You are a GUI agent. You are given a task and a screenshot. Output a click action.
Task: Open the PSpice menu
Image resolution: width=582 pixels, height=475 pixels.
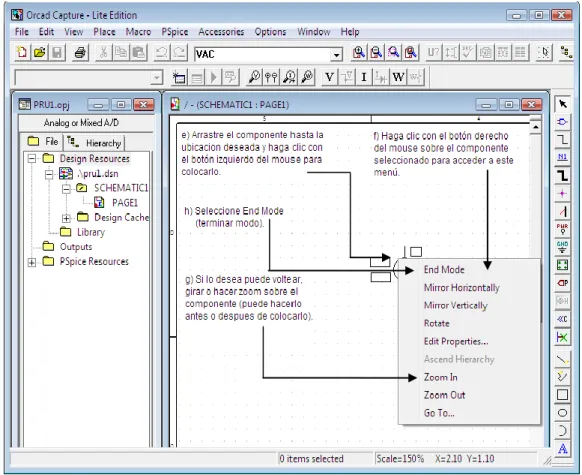click(x=174, y=32)
